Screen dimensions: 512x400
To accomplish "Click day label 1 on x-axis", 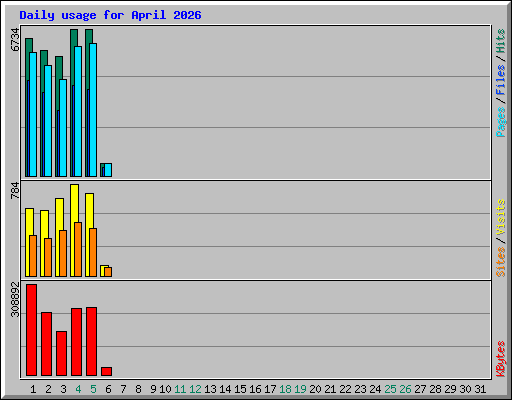I will coord(33,389).
